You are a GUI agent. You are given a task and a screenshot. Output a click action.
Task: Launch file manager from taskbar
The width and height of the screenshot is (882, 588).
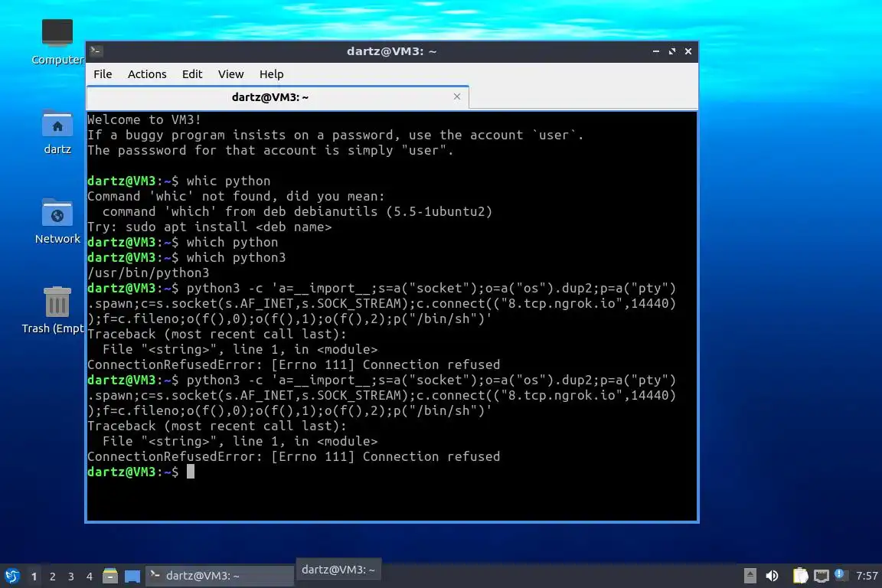click(x=110, y=576)
